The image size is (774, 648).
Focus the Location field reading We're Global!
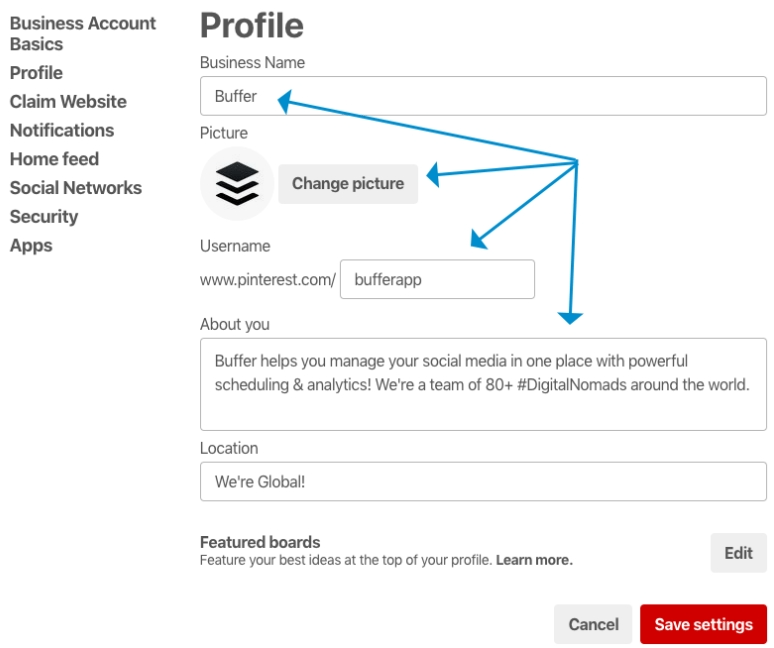[483, 481]
